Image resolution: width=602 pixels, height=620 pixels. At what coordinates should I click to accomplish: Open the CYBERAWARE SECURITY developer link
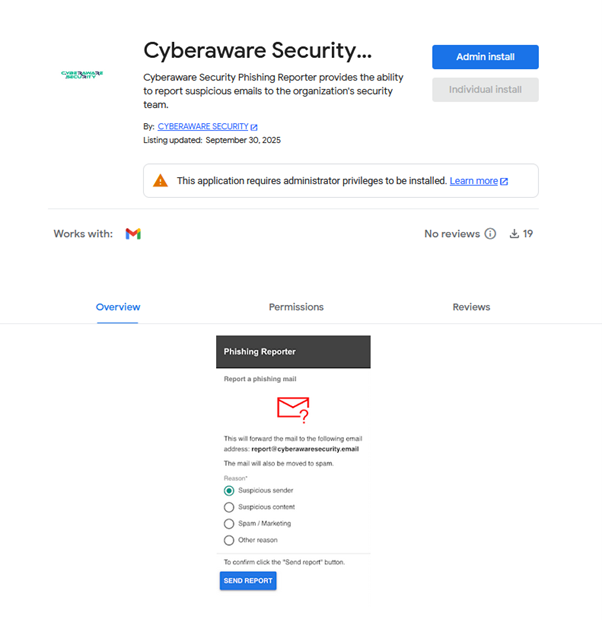coord(202,127)
